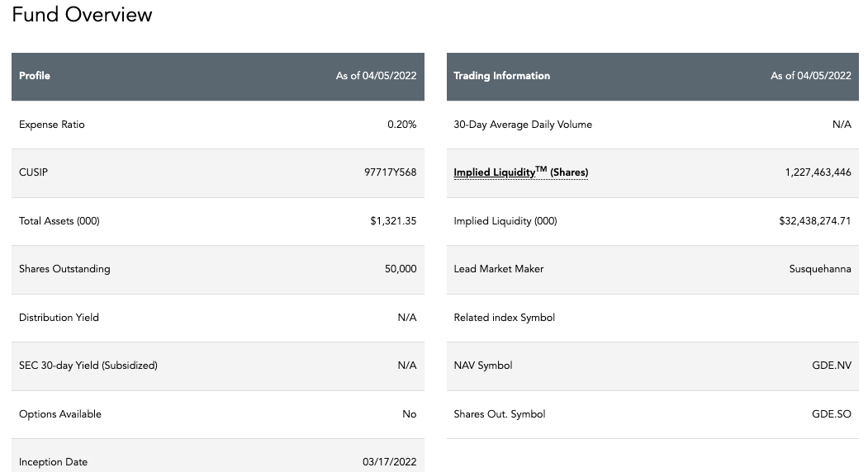Select the Expense Ratio value 0.20%
Screen dimensions: 868x472
click(402, 125)
